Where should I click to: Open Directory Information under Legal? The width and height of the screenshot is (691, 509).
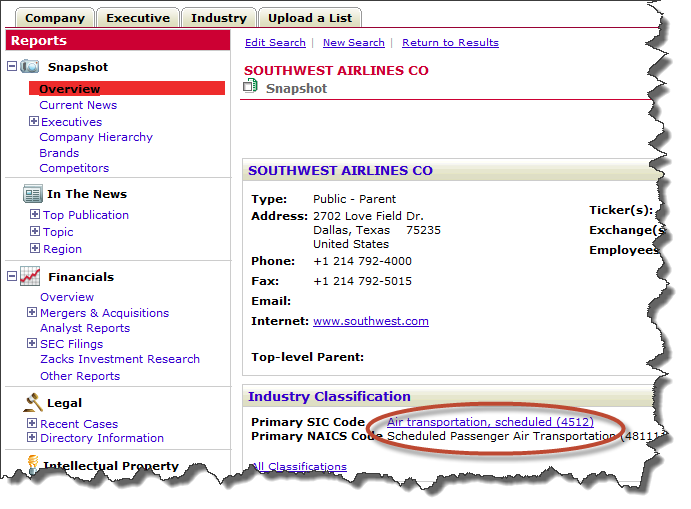tap(102, 438)
